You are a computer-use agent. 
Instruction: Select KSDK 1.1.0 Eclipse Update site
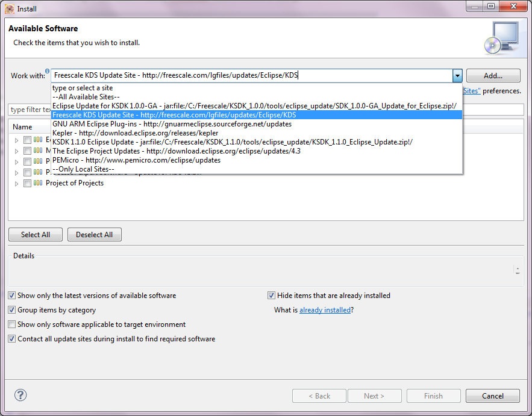click(x=257, y=142)
